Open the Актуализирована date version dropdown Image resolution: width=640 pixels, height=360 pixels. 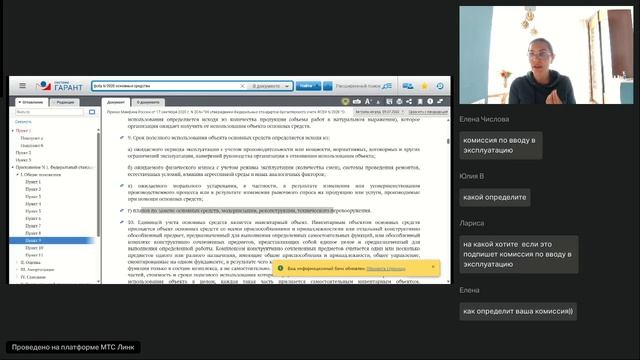click(x=379, y=112)
